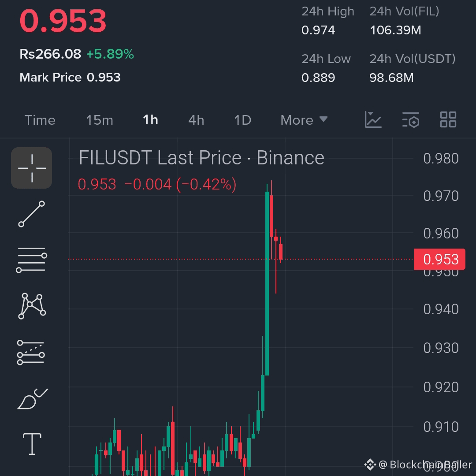Select the brush curve drawing tool
This screenshot has height=476, width=476.
[x=31, y=398]
